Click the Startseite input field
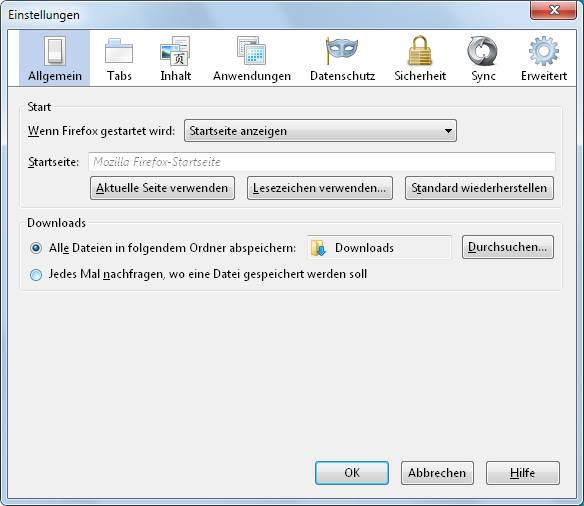584x506 pixels. (x=322, y=162)
